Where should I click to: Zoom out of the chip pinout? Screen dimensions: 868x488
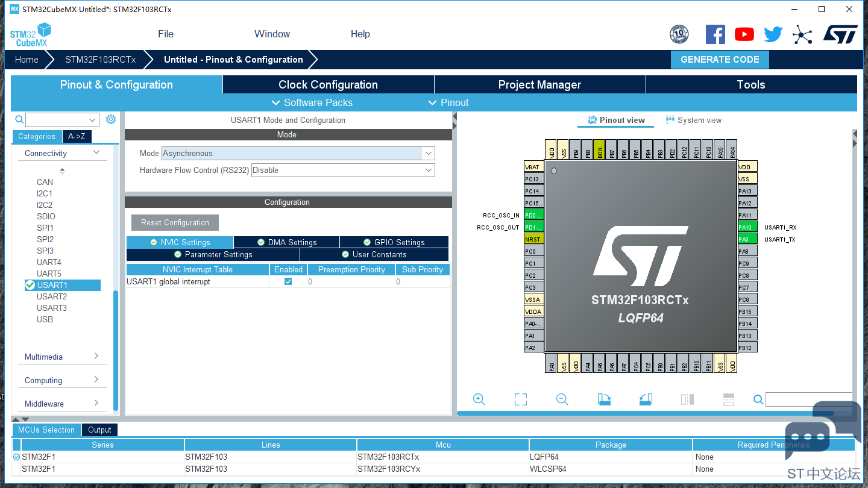click(562, 399)
